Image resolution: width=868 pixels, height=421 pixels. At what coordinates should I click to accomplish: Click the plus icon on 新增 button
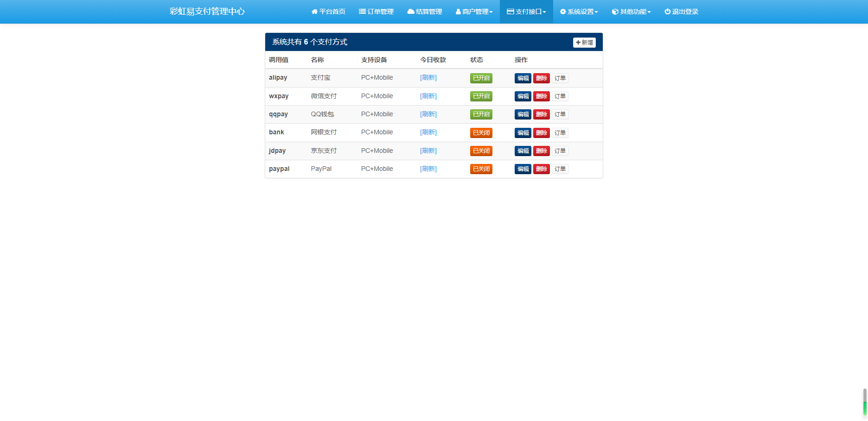click(x=578, y=43)
